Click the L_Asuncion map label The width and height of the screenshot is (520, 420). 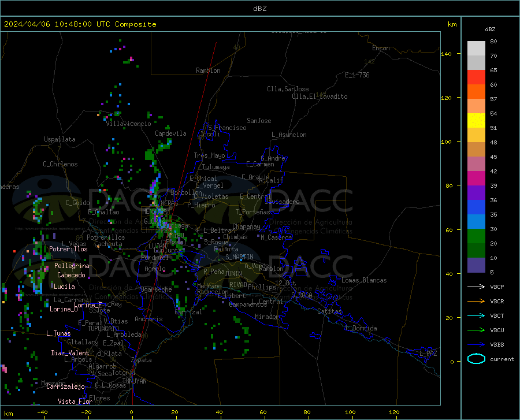tap(289, 135)
